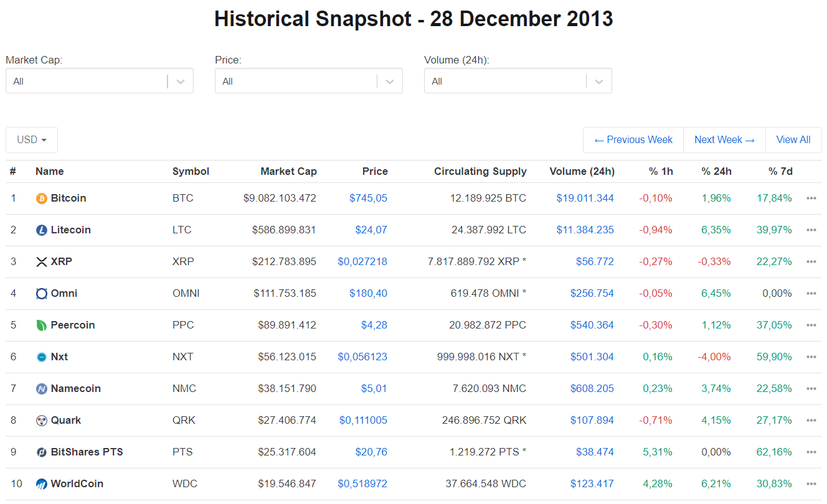Click the Omni logo icon
This screenshot has width=827, height=504.
point(42,294)
